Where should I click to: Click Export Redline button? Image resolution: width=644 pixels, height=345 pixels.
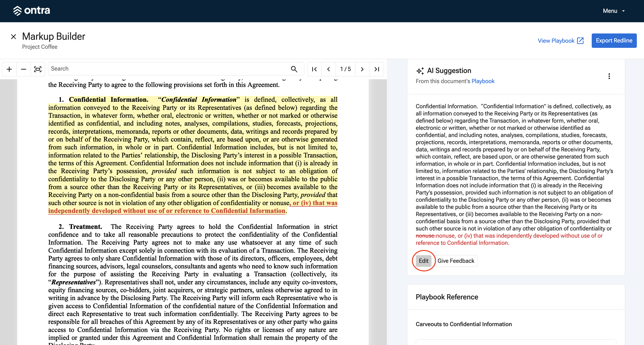pos(614,40)
